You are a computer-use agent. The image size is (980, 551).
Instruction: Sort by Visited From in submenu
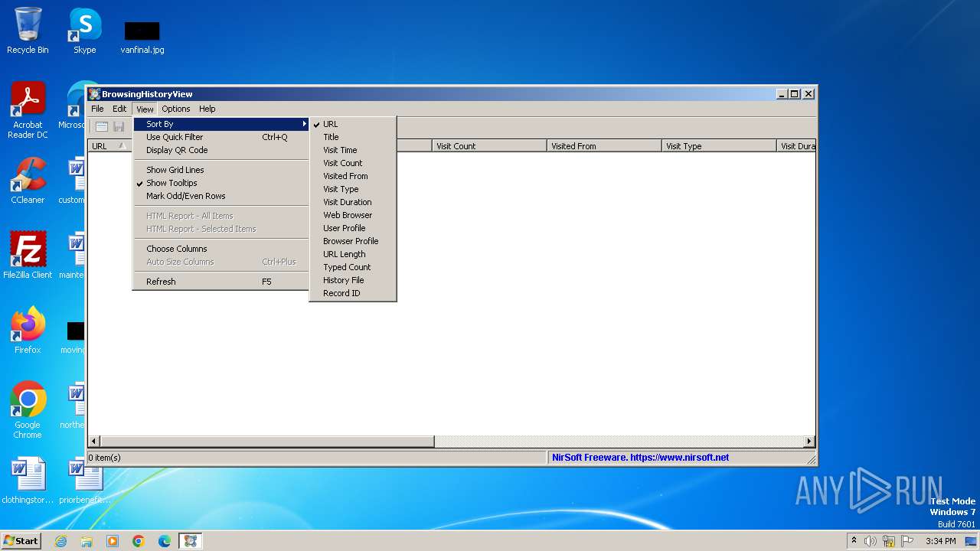353,176
